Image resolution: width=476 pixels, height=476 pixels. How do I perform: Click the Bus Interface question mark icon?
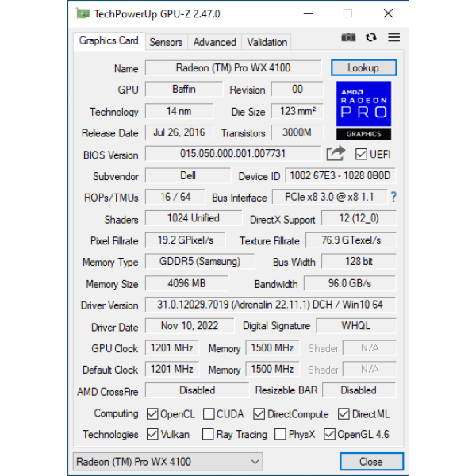(x=393, y=197)
